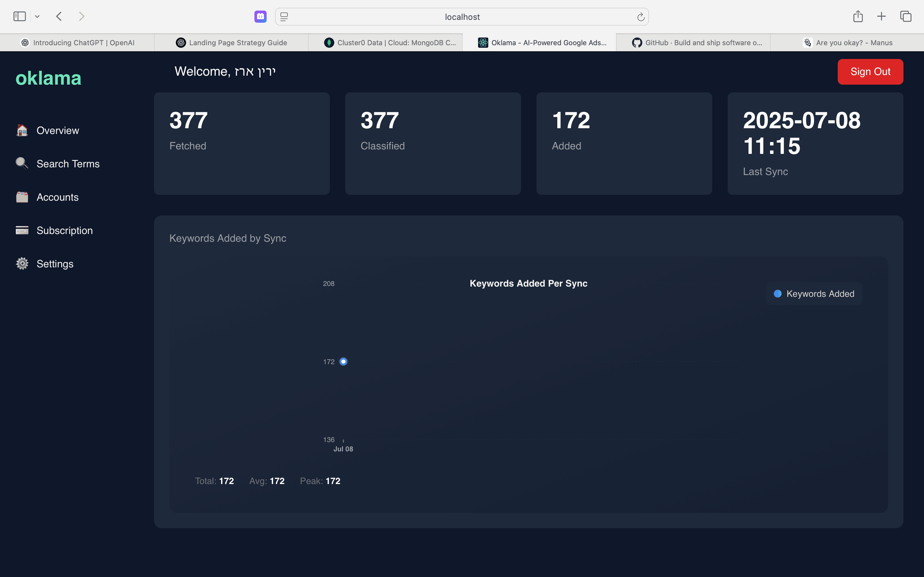The width and height of the screenshot is (924, 577).
Task: Click the oklama logo link
Action: 48,78
